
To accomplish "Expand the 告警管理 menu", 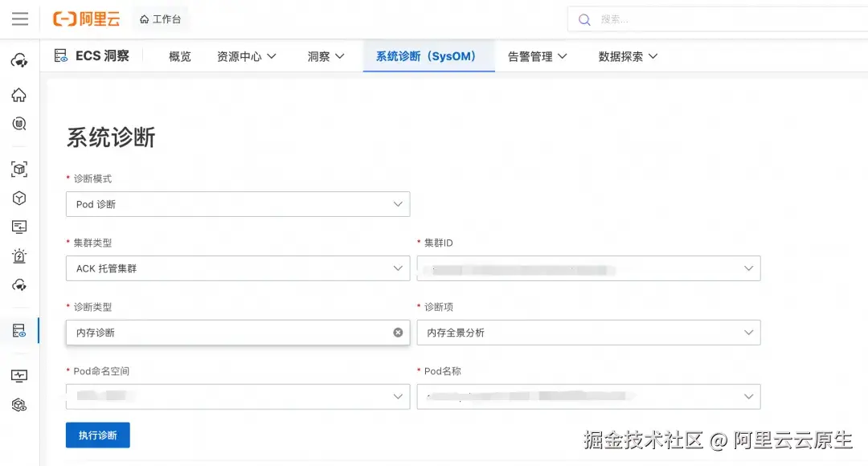I will point(538,56).
